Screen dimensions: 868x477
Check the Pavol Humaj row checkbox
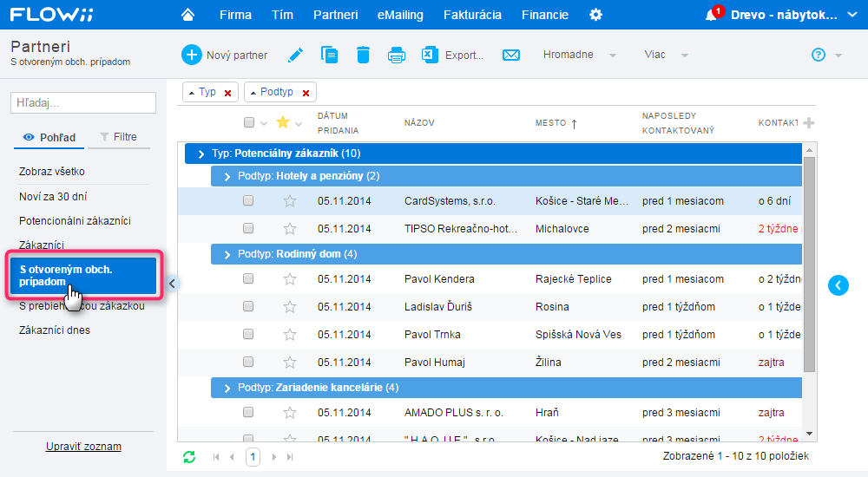(248, 362)
